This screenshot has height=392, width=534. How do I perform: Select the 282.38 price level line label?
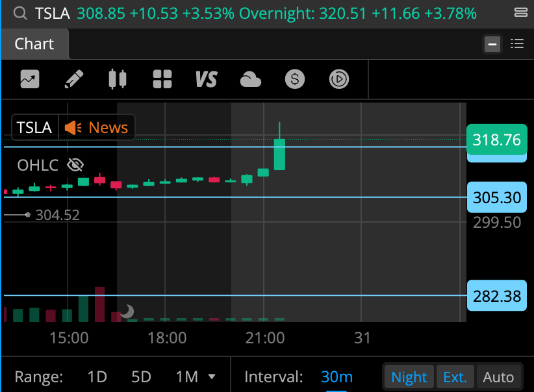[x=497, y=296]
